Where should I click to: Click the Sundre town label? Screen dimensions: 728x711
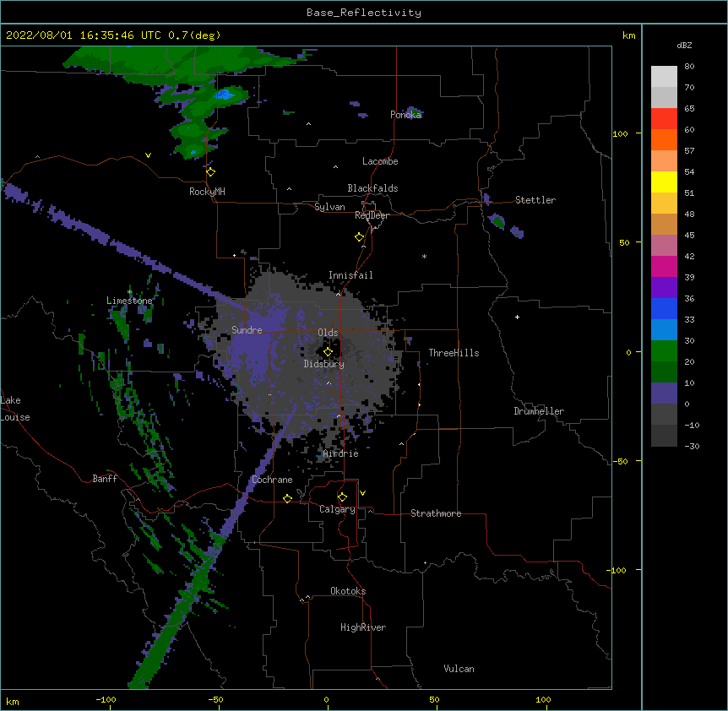(247, 330)
